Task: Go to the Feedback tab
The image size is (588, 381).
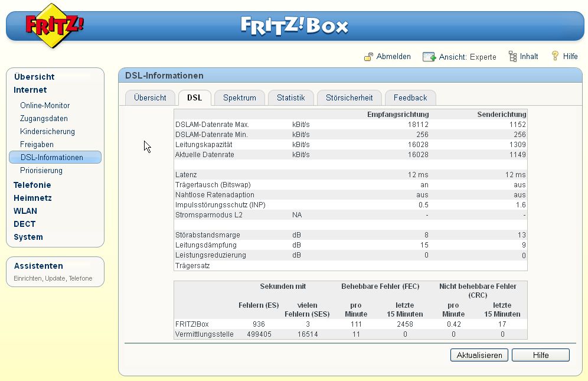Action: coord(410,98)
